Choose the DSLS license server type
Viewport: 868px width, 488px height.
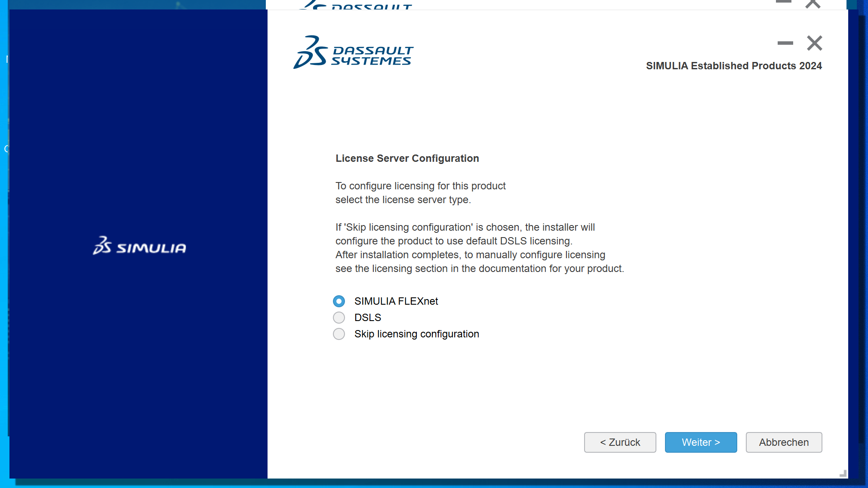click(x=339, y=318)
